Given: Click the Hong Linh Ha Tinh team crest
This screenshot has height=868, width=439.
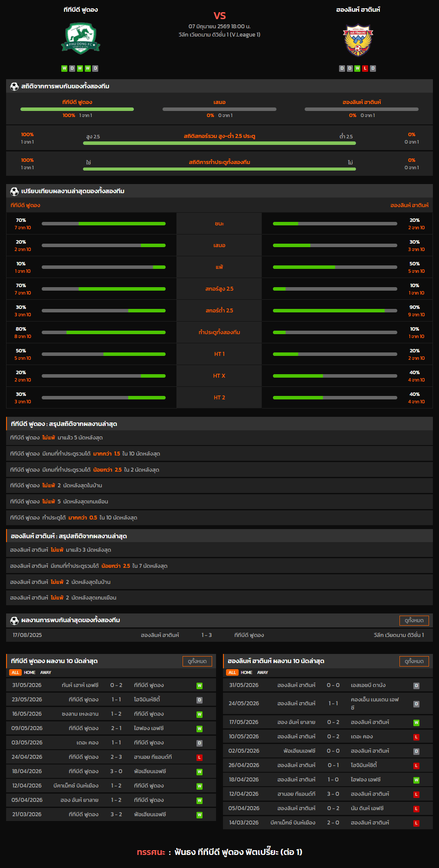Looking at the screenshot, I should (358, 40).
